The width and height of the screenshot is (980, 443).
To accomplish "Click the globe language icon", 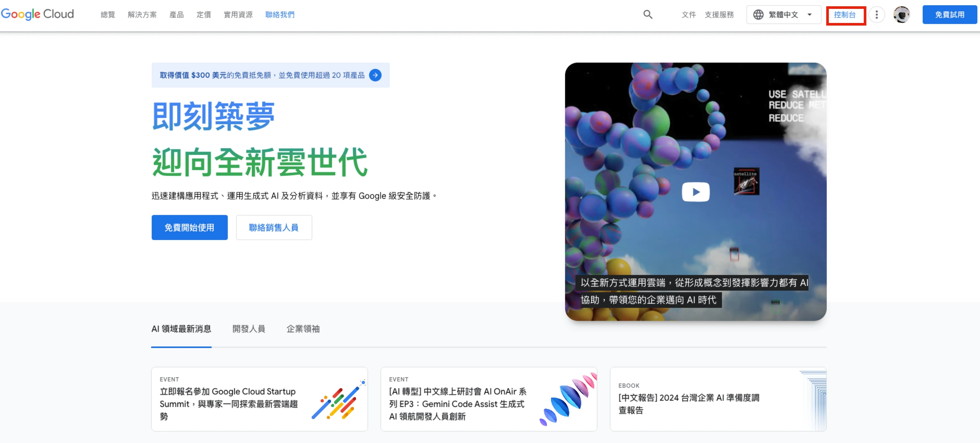I will pos(758,14).
